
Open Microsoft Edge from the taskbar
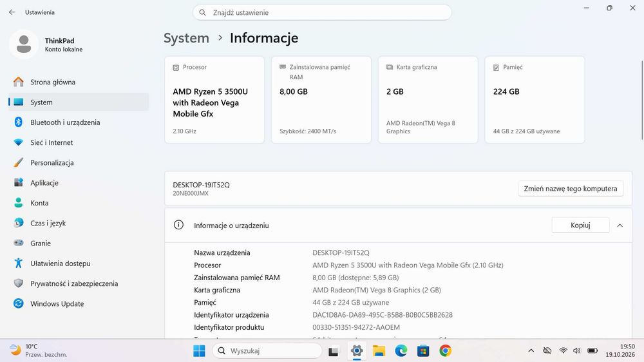pyautogui.click(x=401, y=351)
